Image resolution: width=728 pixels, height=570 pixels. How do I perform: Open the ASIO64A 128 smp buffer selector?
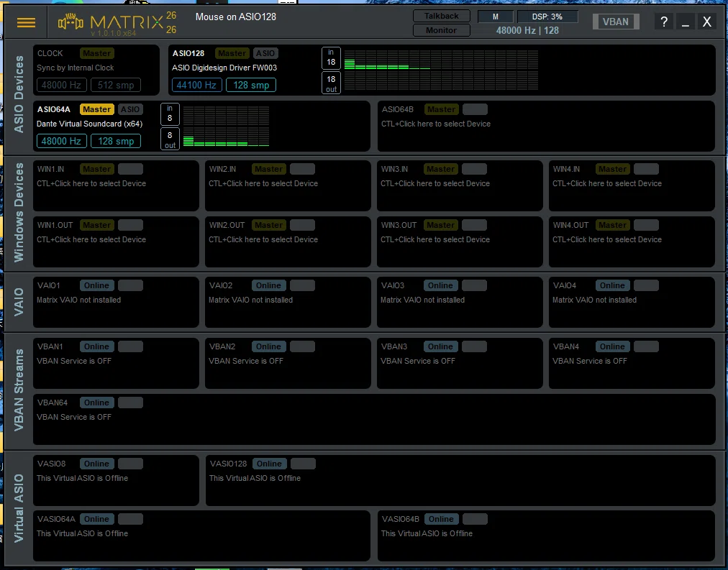click(116, 141)
